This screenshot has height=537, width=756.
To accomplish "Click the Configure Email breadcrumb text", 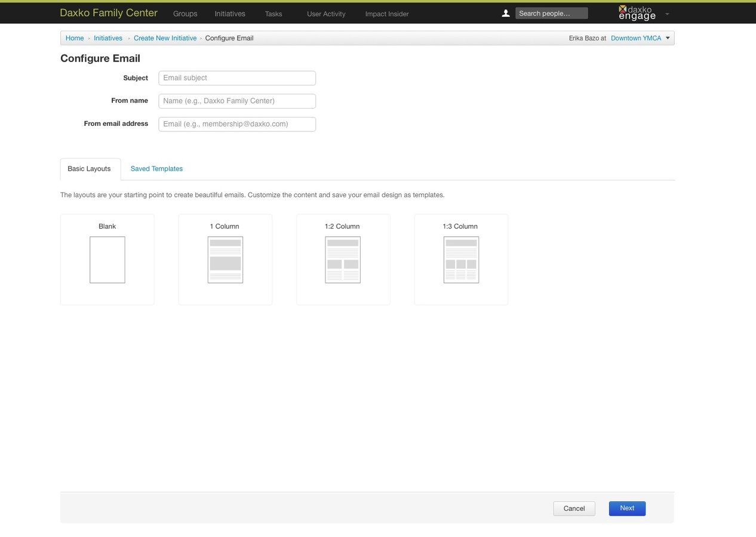I will (x=229, y=38).
